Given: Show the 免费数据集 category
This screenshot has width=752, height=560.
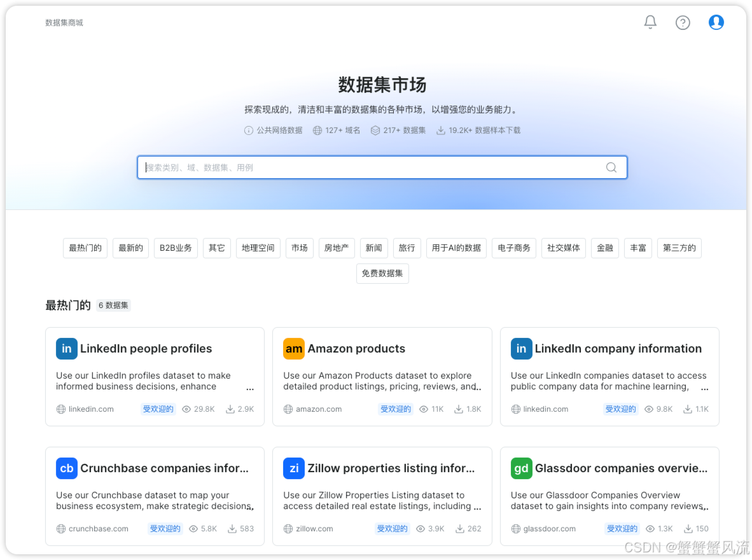Looking at the screenshot, I should click(x=382, y=274).
